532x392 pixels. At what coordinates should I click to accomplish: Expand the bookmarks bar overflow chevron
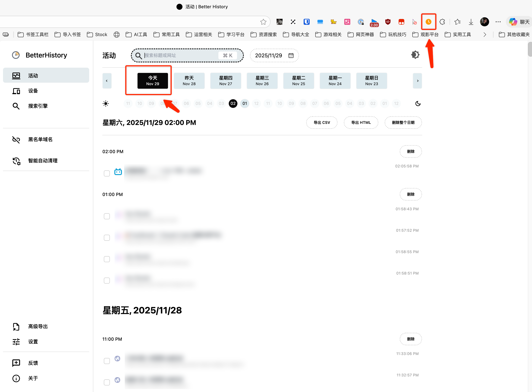pyautogui.click(x=485, y=35)
